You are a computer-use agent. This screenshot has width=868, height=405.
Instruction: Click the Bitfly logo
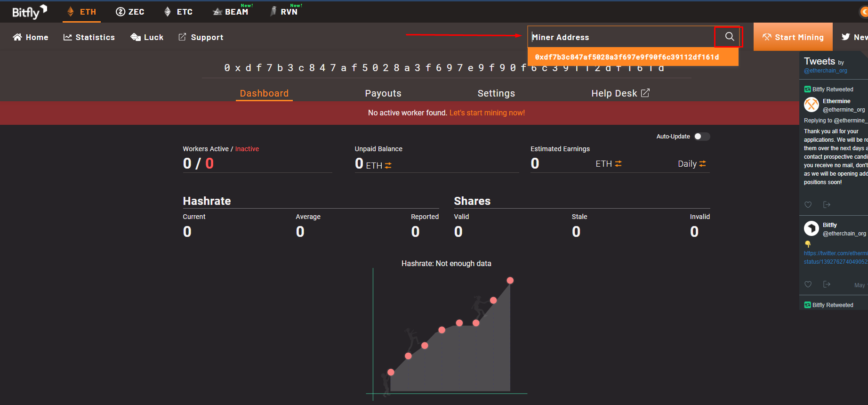(x=29, y=12)
